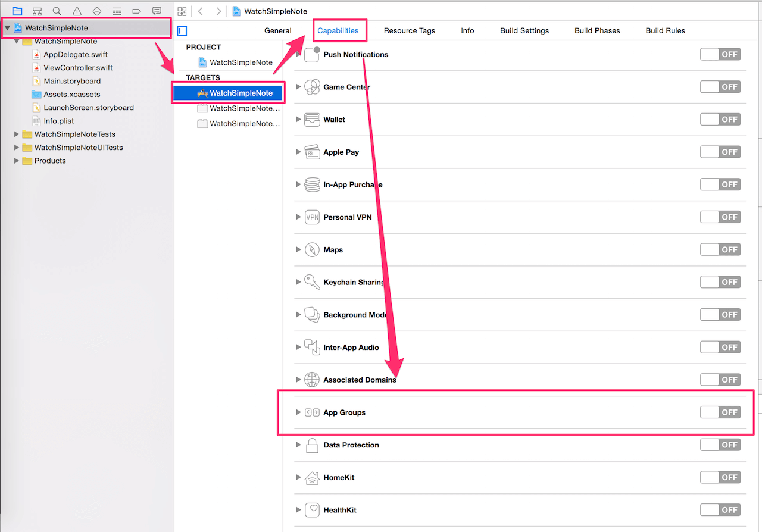
Task: Enable the Keychain Sharing switch
Action: 720,282
